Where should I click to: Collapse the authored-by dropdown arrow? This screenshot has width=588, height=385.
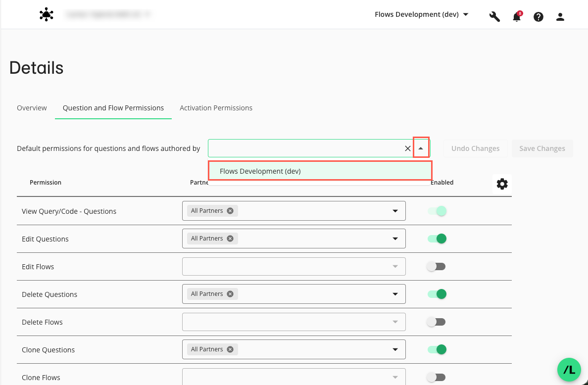pyautogui.click(x=421, y=148)
